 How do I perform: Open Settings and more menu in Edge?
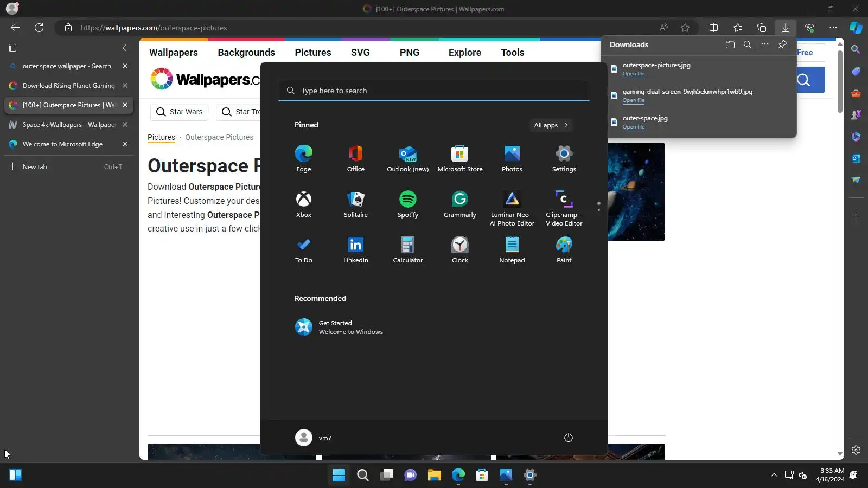[x=833, y=28]
